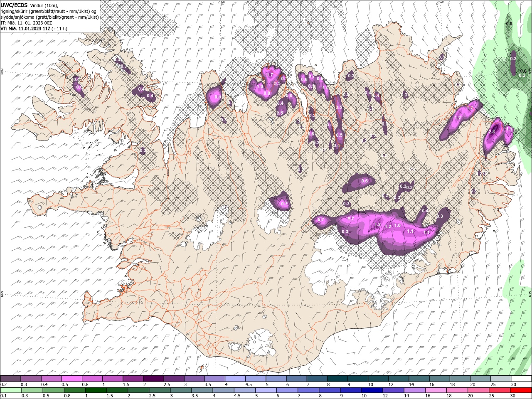This screenshot has height=399, width=532.
Task: Pick the rain scale swatch starting at 0.3
Action: pyautogui.click(x=32, y=390)
